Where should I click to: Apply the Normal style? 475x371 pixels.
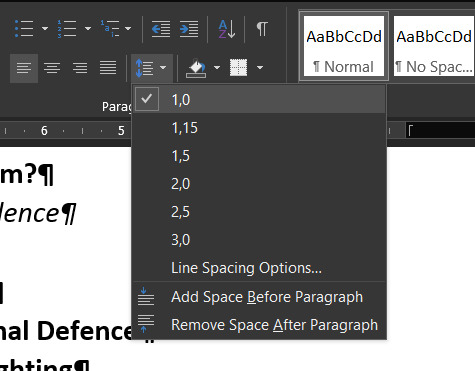pos(344,46)
